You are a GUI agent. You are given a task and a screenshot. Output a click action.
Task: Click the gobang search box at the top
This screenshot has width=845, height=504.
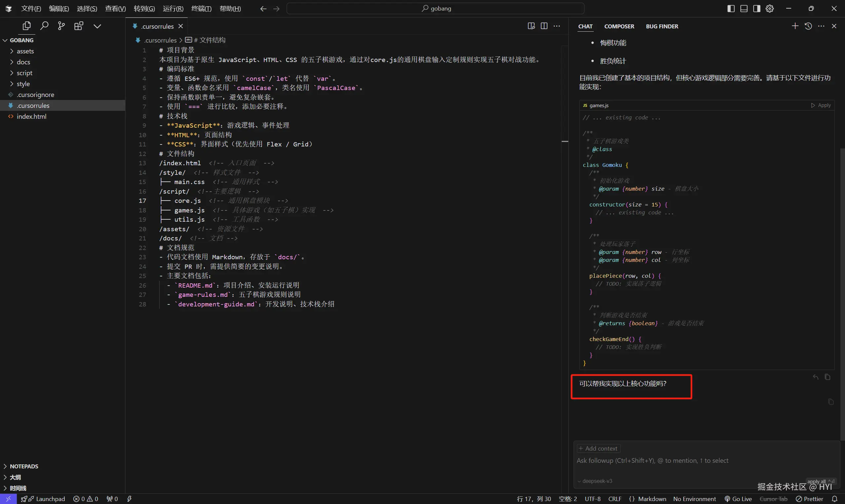click(x=436, y=8)
